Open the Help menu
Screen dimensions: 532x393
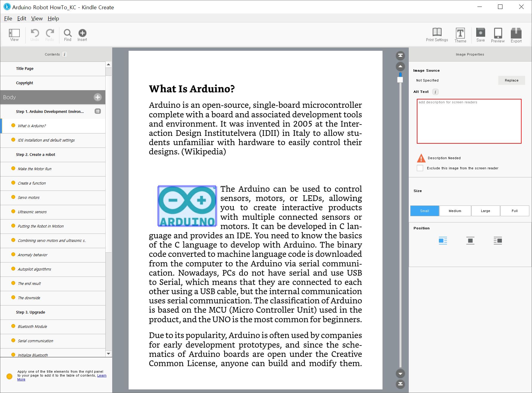53,19
